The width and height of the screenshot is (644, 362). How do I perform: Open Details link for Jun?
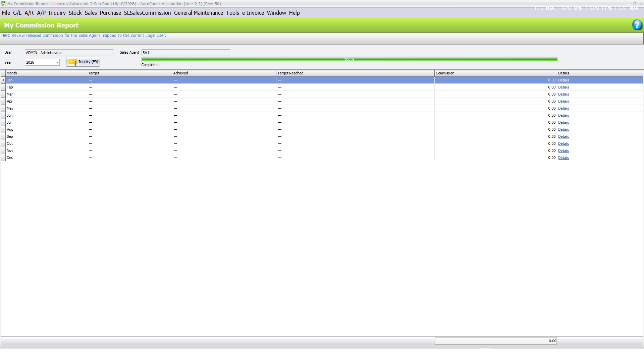[x=563, y=115]
